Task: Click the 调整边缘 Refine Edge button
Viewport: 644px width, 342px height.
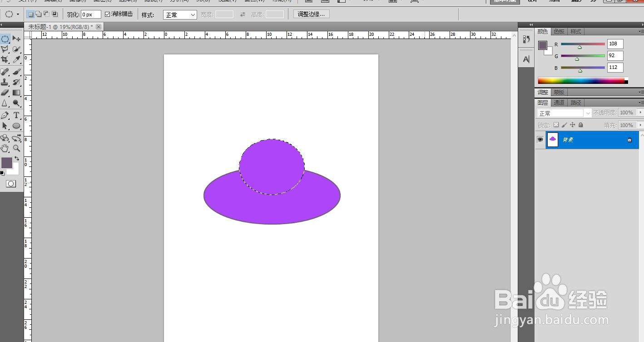Action: coord(311,15)
